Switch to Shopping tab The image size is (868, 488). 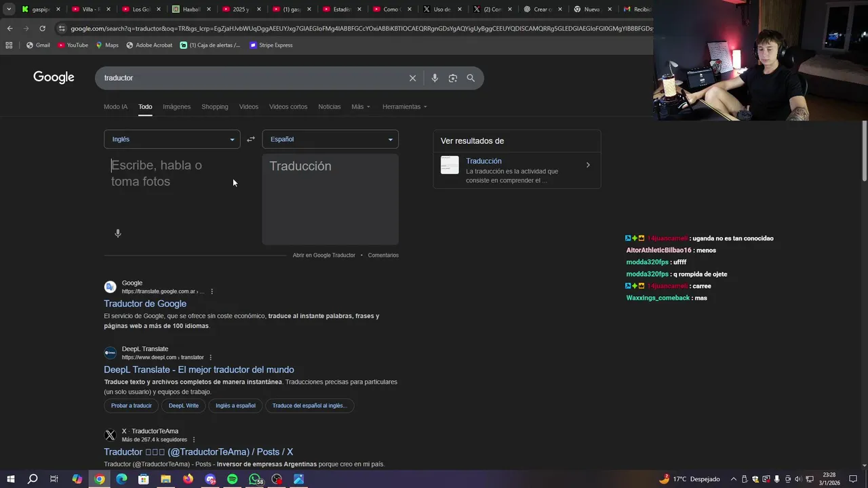(215, 106)
